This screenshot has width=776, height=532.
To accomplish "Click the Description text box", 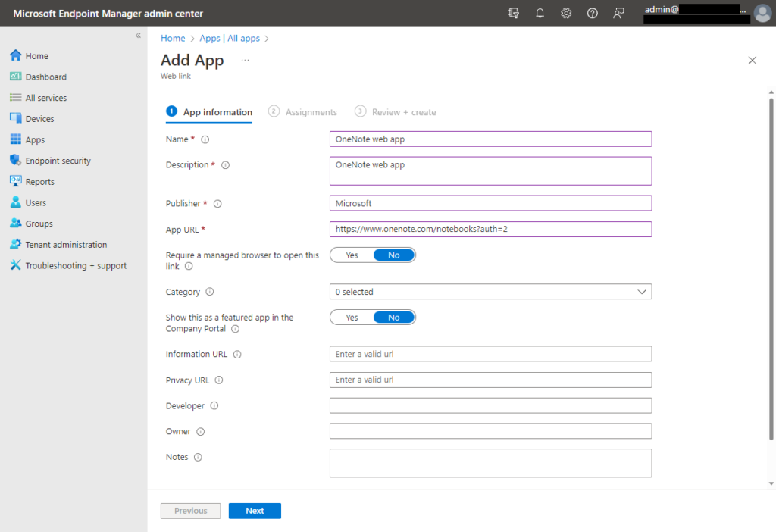I will [490, 171].
